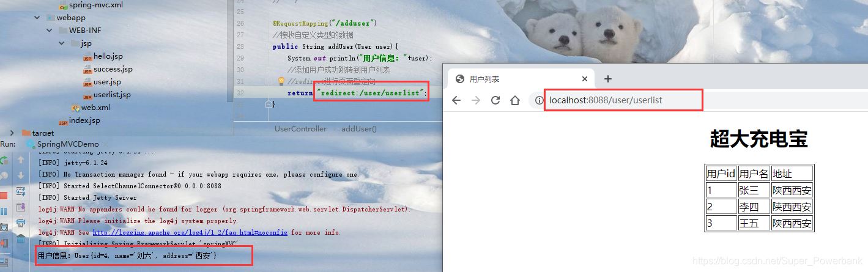This screenshot has width=868, height=272.
Task: Close the 用户列表 browser tab
Action: (585, 79)
